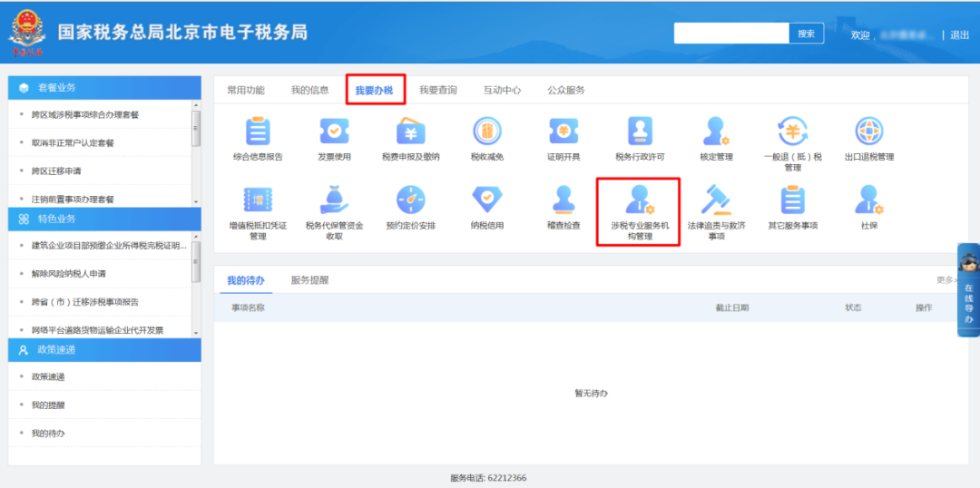Click 服务电话 62212366 text
980x488 pixels.
click(488, 478)
